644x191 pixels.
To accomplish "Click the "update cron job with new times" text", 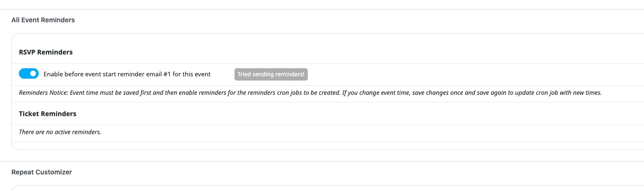I will pyautogui.click(x=558, y=92).
